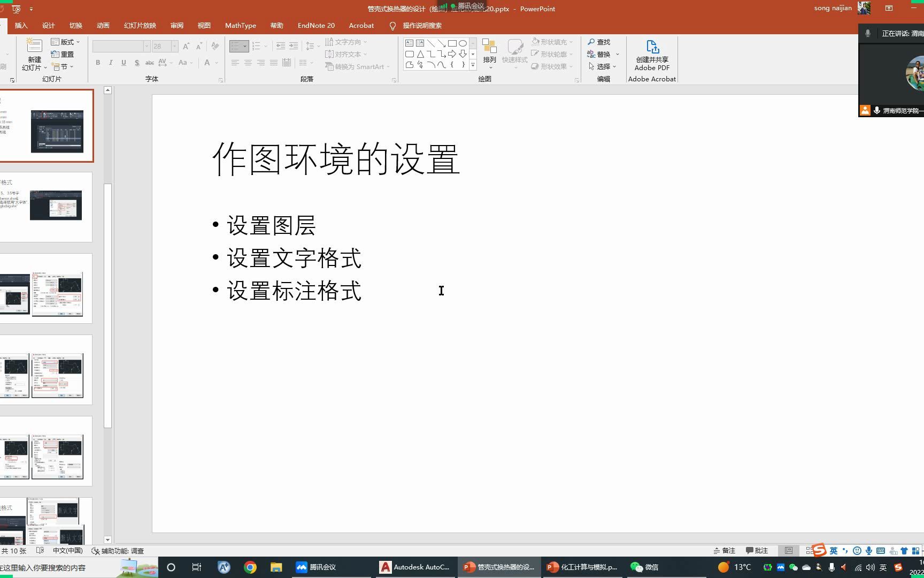
Task: Open the Section (节) dropdown
Action: coord(63,66)
